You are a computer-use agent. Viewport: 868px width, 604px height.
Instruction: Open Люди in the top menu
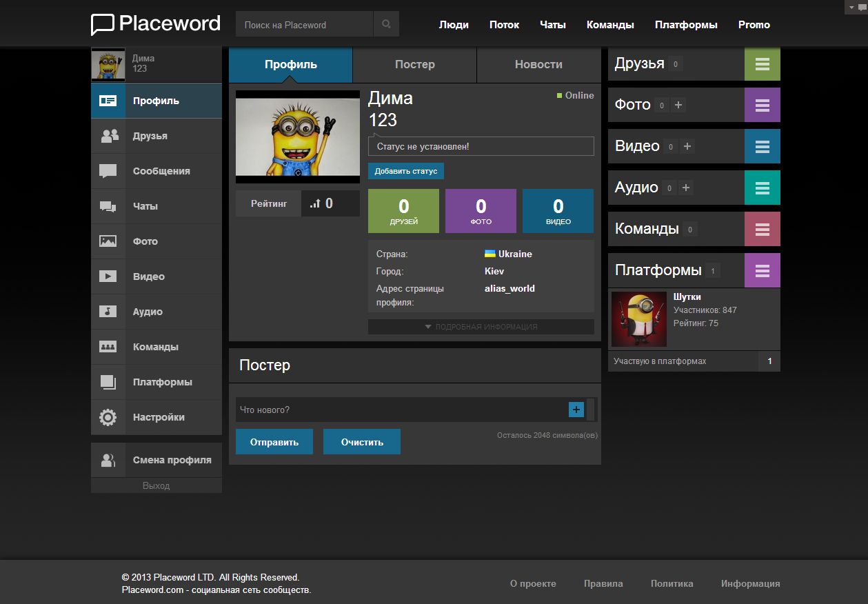[454, 25]
